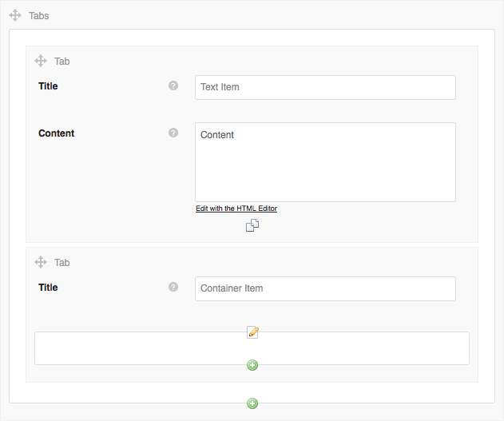This screenshot has height=421, width=504.
Task: Click the duplicate pages icon under HTML Editor link
Action: pos(252,225)
